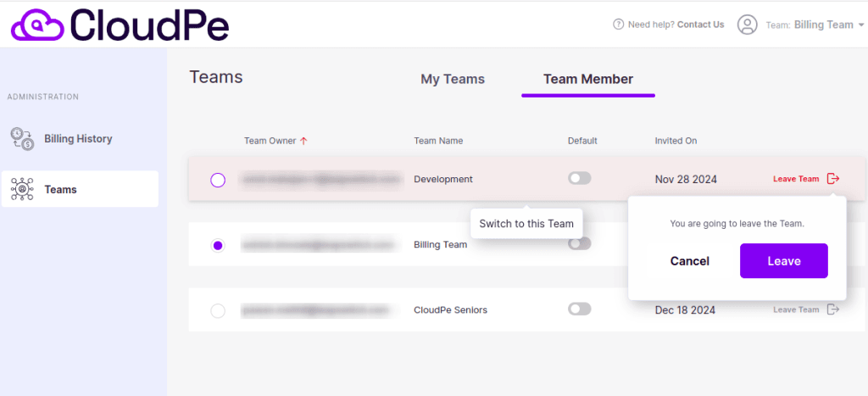868x396 pixels.
Task: Select the Development team radio button
Action: 218,180
